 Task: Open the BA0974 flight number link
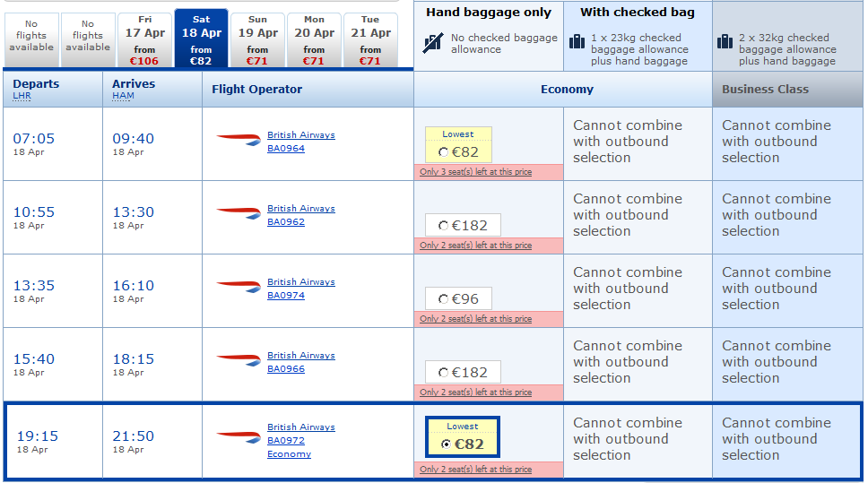[286, 296]
